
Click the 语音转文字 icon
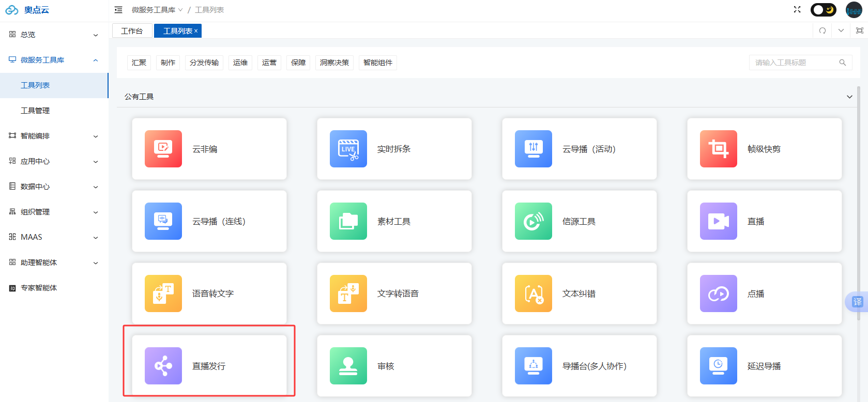tap(163, 293)
